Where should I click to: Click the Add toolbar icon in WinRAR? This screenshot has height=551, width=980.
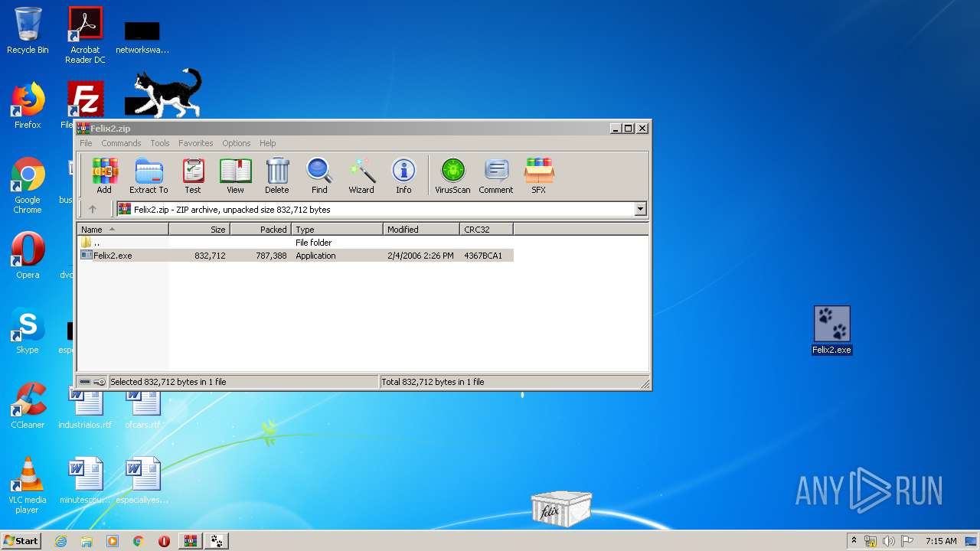click(104, 175)
